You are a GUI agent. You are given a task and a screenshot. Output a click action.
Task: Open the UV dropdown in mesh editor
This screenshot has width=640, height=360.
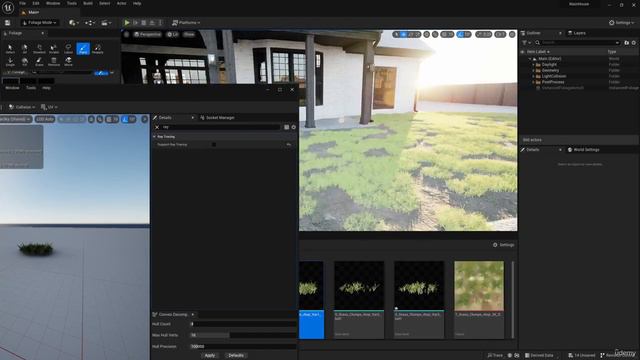point(49,107)
